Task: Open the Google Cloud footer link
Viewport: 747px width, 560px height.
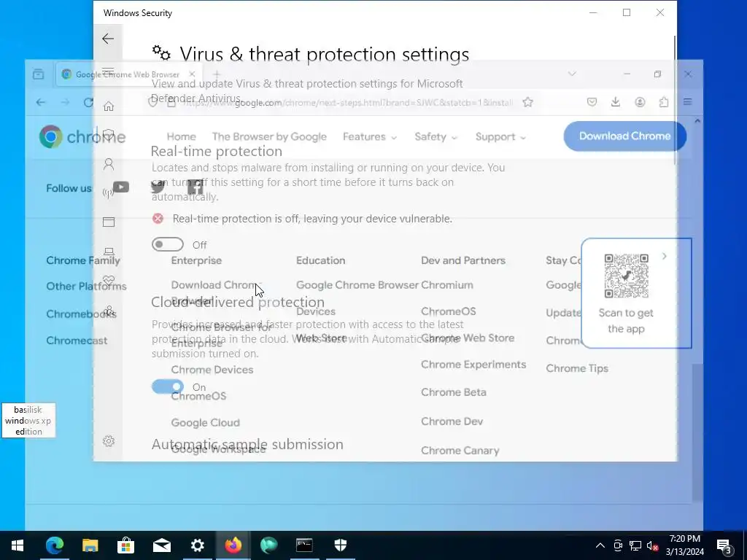Action: click(x=205, y=422)
